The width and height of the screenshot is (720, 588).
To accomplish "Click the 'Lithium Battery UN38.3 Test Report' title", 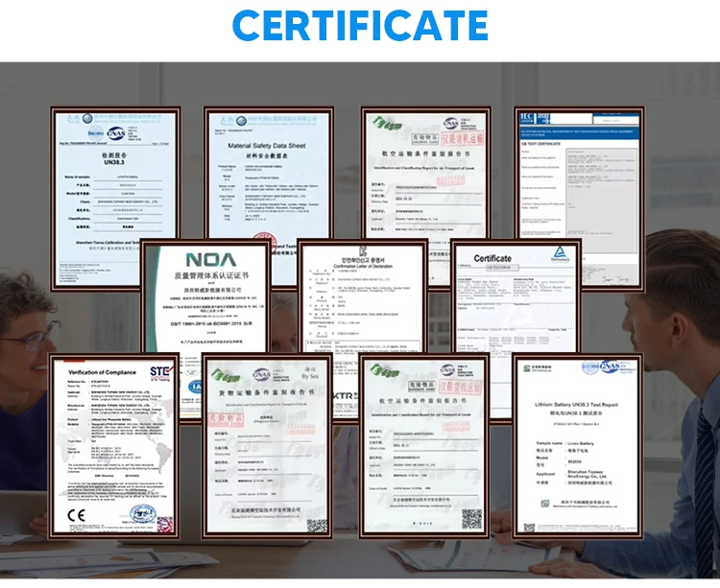I will (x=576, y=405).
